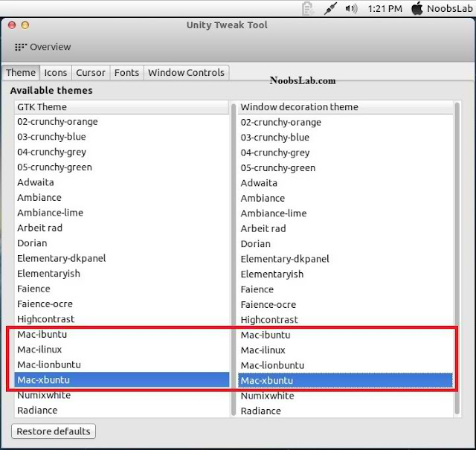The width and height of the screenshot is (476, 450).
Task: Select Elementary-dkpanel window decoration theme
Action: point(345,259)
